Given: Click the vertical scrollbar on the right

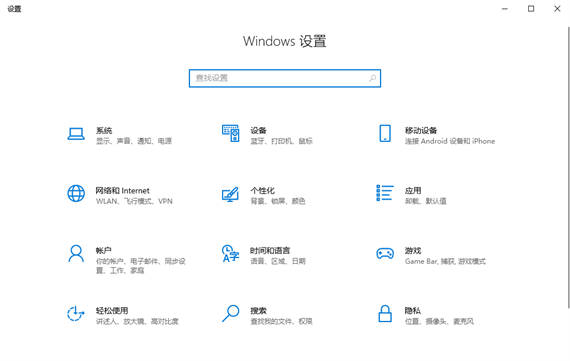Looking at the screenshot, I should (x=569, y=167).
